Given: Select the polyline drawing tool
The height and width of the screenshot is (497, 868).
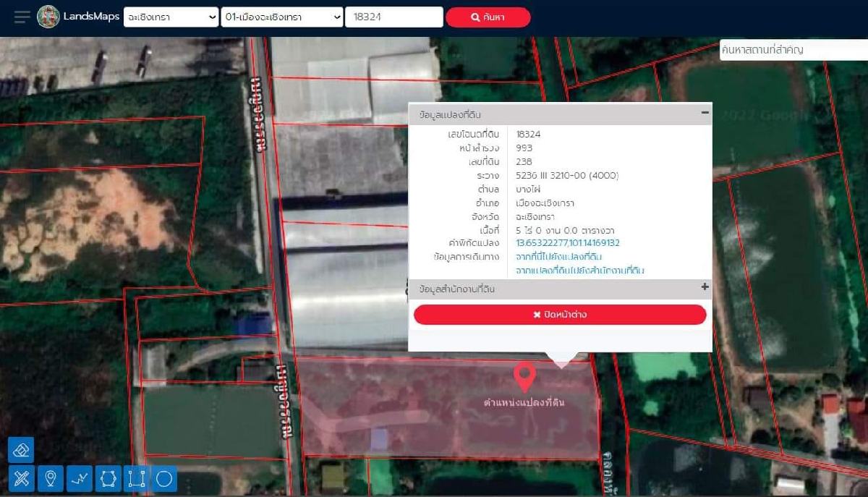Looking at the screenshot, I should [x=79, y=478].
